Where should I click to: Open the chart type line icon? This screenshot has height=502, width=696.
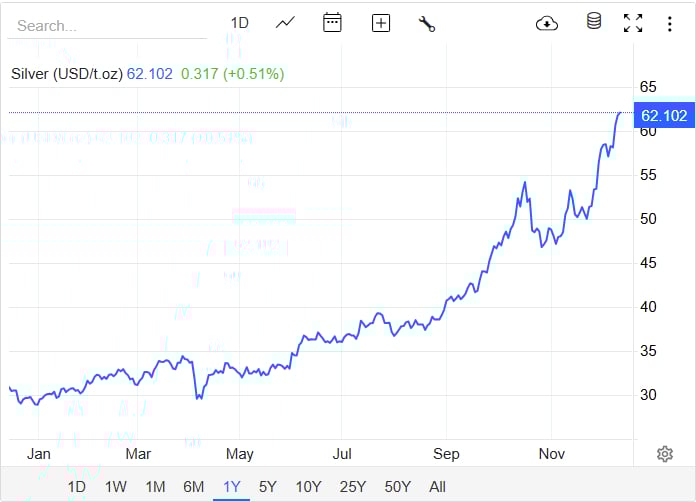pyautogui.click(x=286, y=23)
